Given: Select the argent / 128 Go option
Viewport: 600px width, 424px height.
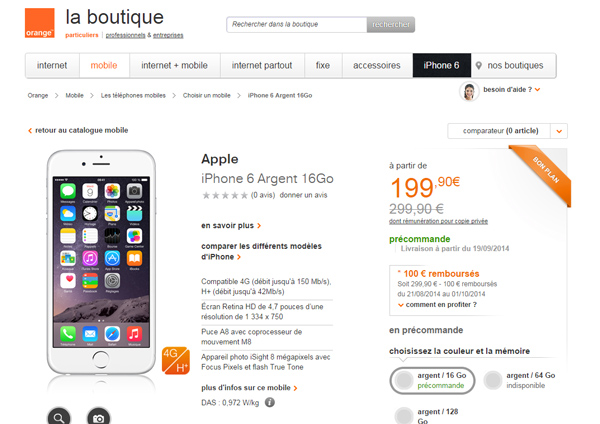Looking at the screenshot, I should [x=427, y=416].
